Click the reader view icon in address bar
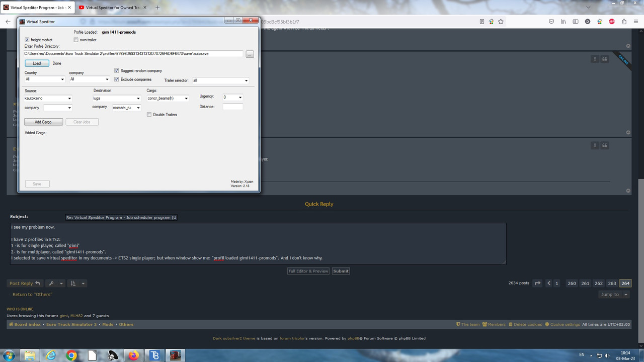This screenshot has width=644, height=362. 481,22
